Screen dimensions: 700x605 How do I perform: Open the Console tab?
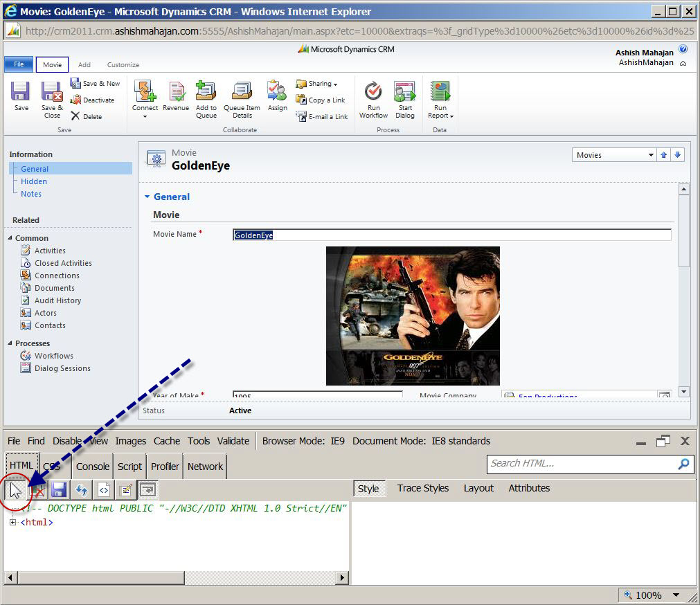(x=92, y=467)
